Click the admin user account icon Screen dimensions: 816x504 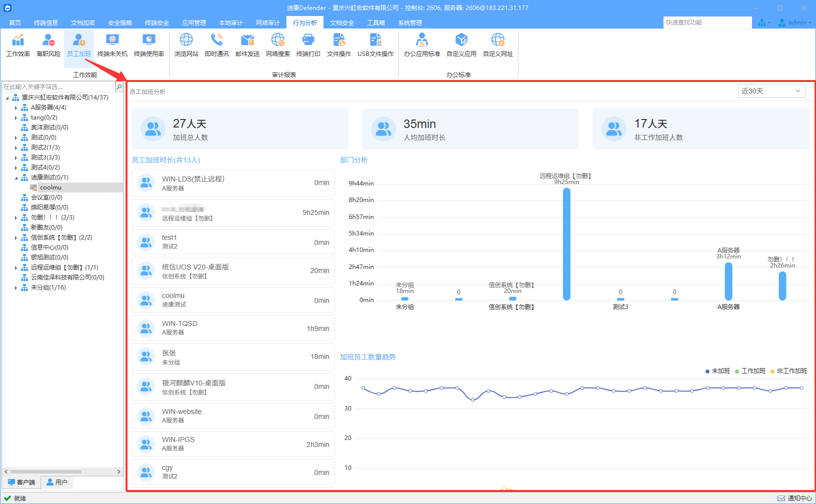click(782, 22)
